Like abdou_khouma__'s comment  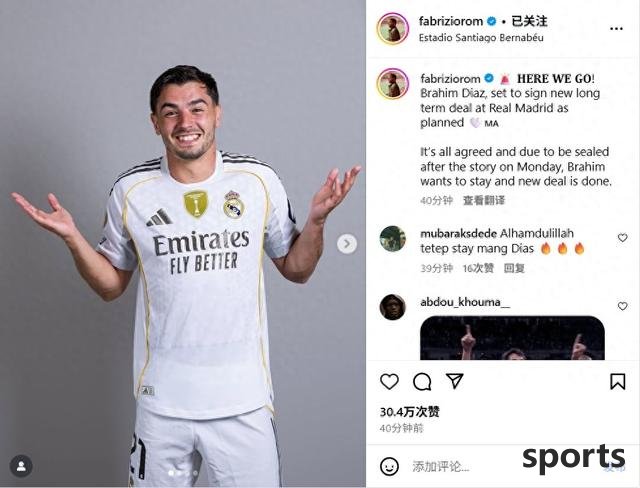tap(622, 306)
